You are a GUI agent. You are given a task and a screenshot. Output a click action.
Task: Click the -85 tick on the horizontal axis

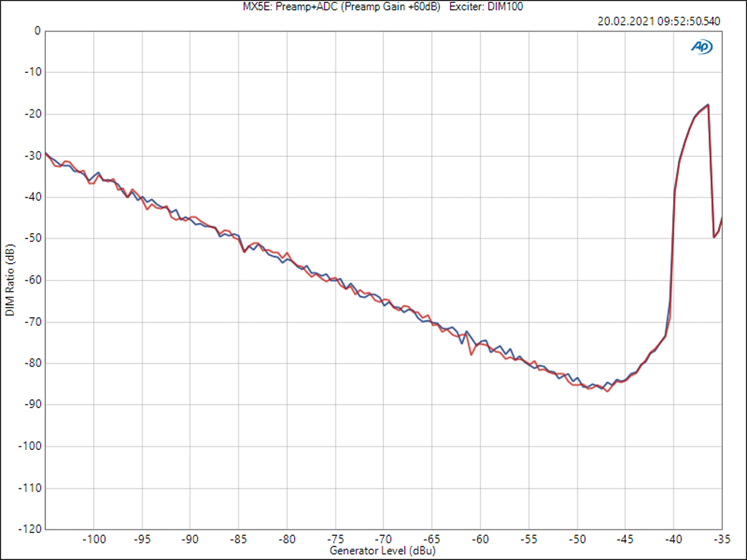coord(238,539)
